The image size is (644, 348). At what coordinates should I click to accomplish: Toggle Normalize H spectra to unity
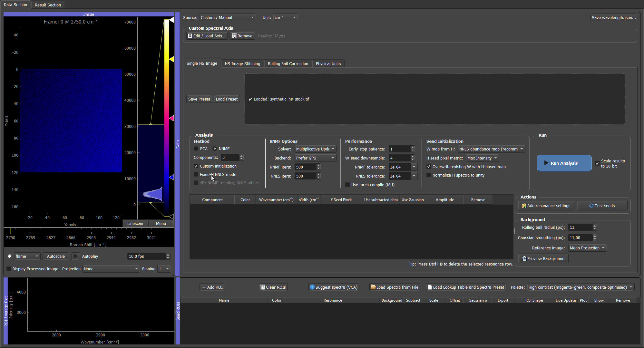pos(429,175)
